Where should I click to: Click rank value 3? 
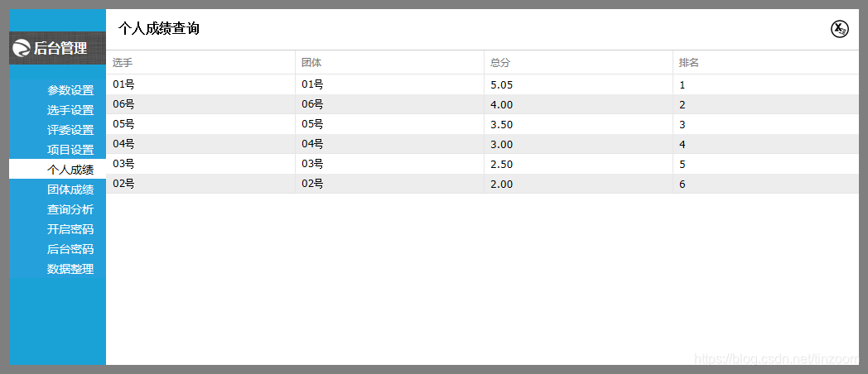coord(765,124)
